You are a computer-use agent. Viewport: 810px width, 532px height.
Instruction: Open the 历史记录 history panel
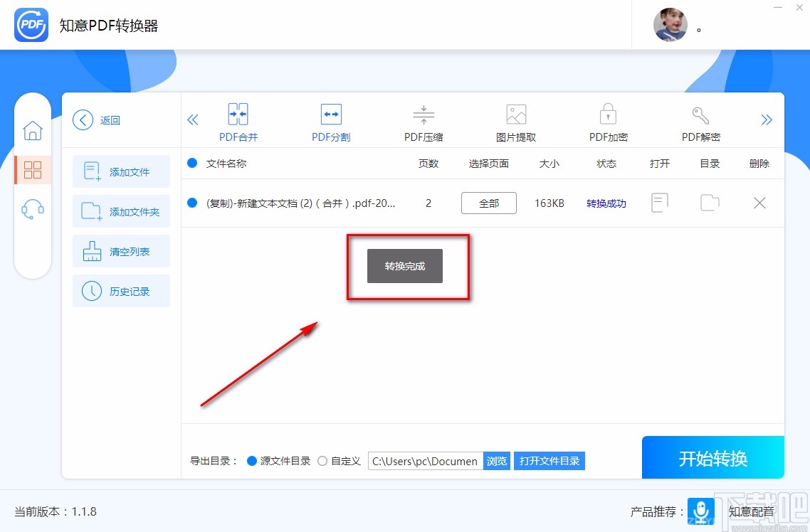tap(121, 291)
